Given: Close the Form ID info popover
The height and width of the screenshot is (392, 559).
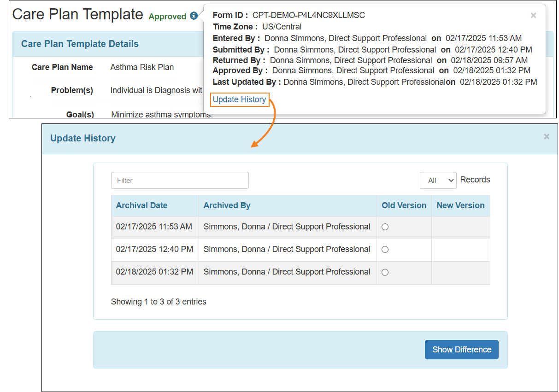Looking at the screenshot, I should point(533,15).
